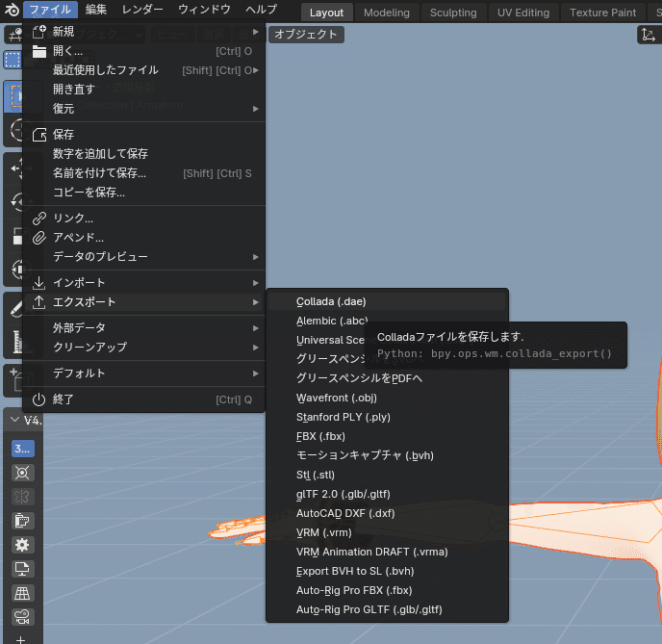Open the ヘルプ menu

pos(262,10)
